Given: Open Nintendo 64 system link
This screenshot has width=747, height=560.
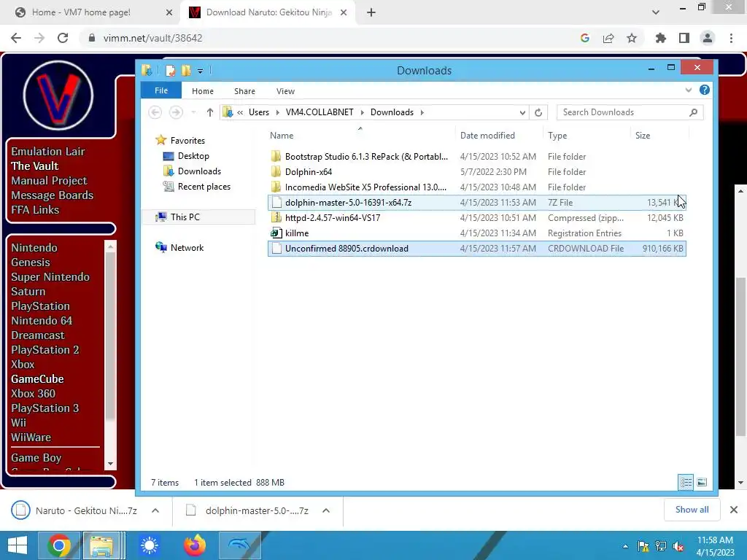Looking at the screenshot, I should [x=42, y=321].
